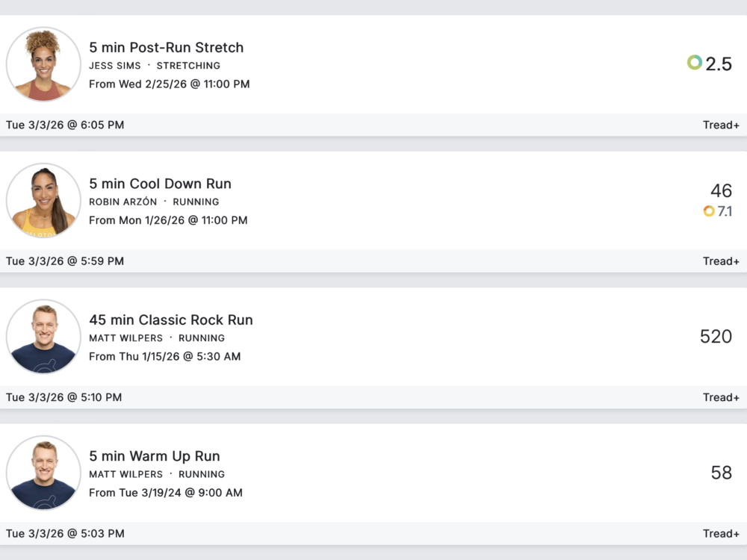This screenshot has height=560, width=747.
Task: Open Robin Arzón instructor avatar
Action: [x=43, y=200]
